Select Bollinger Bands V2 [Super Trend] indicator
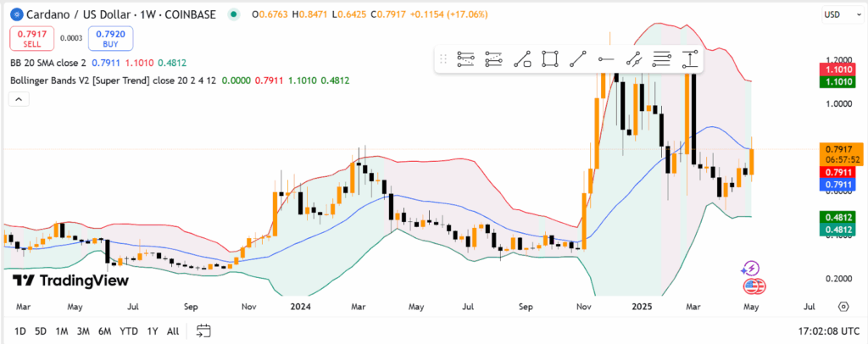Viewport: 868px width, 344px height. pos(113,80)
